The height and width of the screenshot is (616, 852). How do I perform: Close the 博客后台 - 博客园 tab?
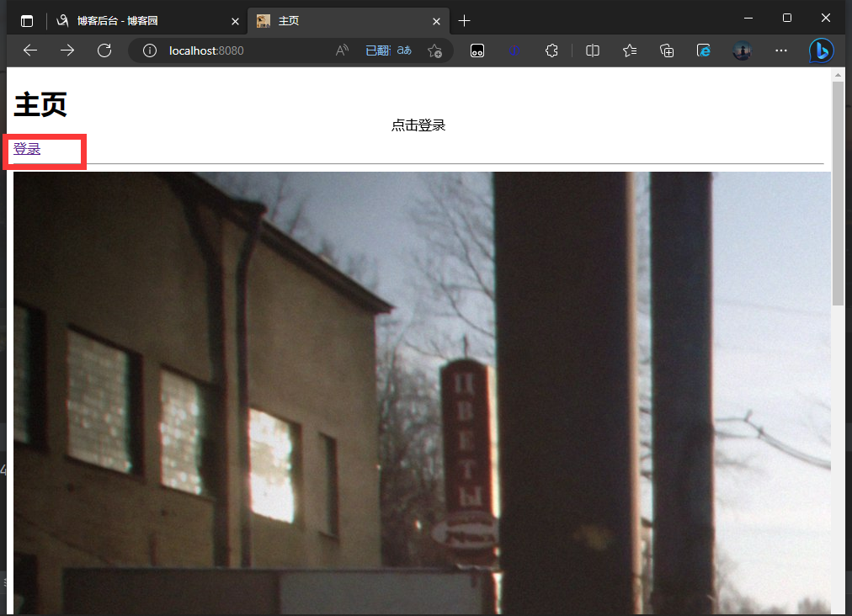coord(235,21)
